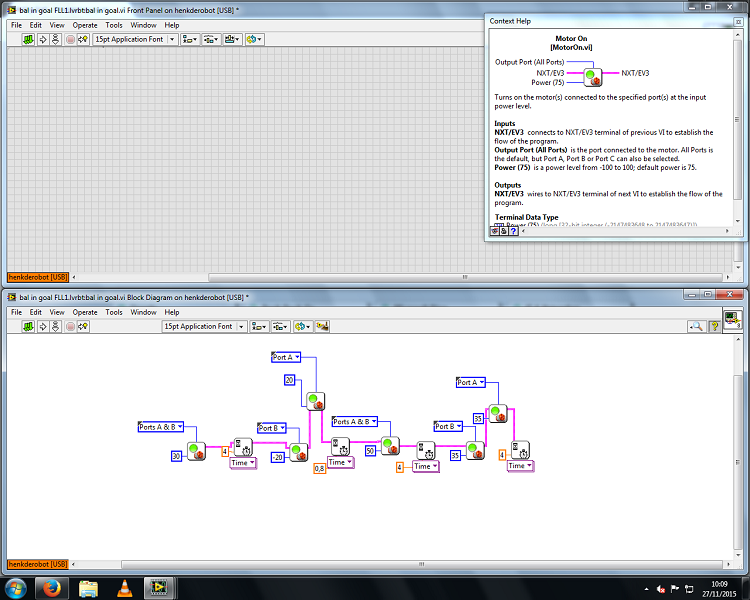Open Block Diagram font dropdown
This screenshot has width=750, height=600.
pos(205,326)
